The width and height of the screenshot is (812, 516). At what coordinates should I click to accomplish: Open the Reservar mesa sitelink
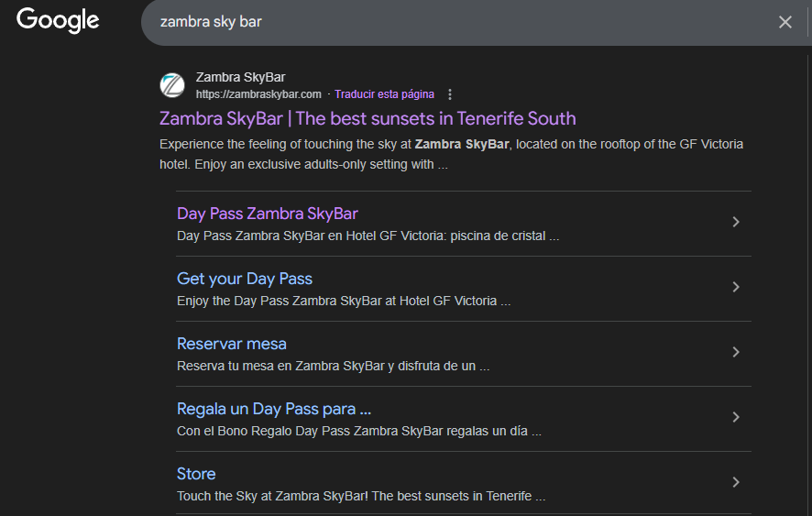[232, 344]
